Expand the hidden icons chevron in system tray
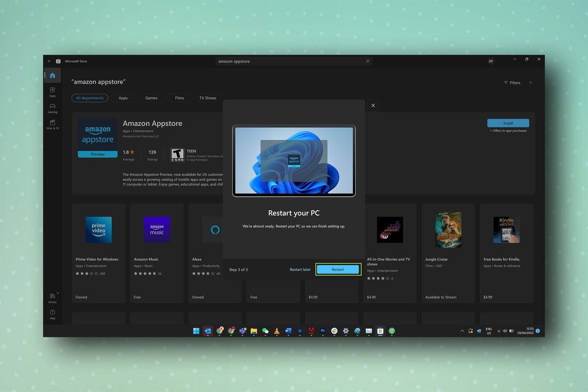The width and height of the screenshot is (588, 392). [462, 331]
